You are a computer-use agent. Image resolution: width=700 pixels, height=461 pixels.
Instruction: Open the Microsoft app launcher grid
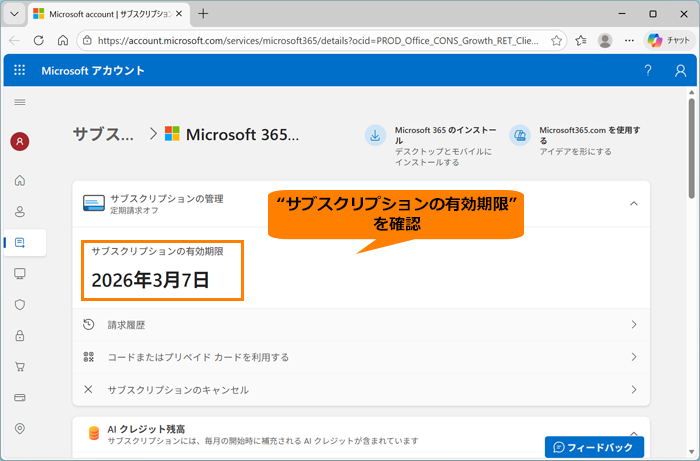pos(20,70)
